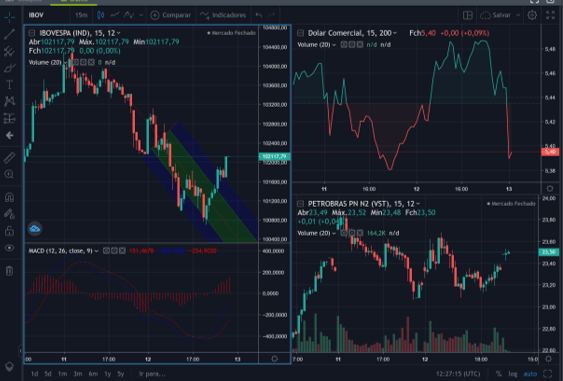Screen dimensions: 563x381
Task: Click the redo arrow
Action: click(271, 15)
